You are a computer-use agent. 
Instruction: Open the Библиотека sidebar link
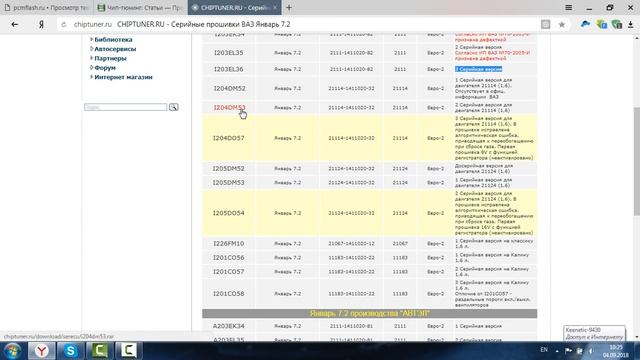click(x=113, y=40)
